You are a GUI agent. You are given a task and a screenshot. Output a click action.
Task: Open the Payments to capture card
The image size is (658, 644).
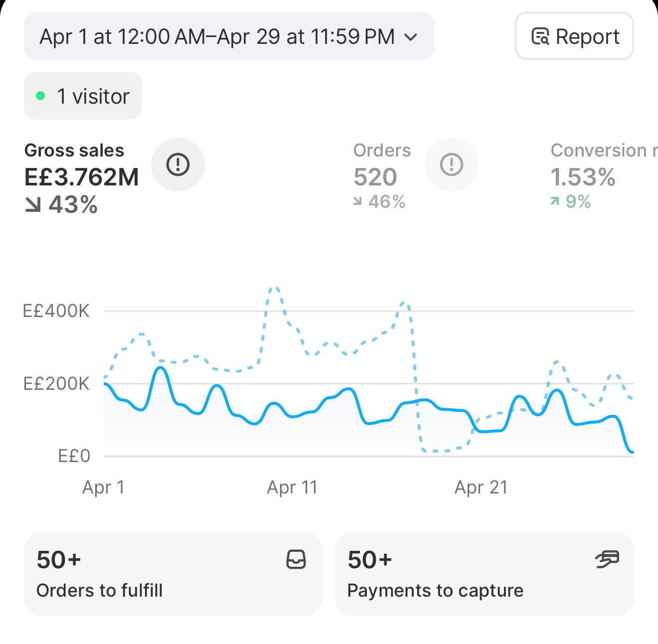tap(484, 574)
